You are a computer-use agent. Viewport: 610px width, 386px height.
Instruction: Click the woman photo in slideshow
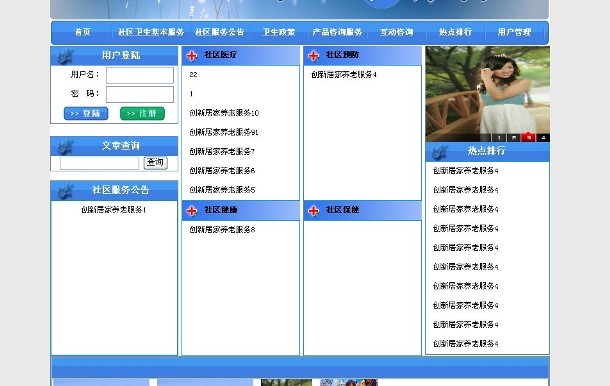tap(487, 94)
